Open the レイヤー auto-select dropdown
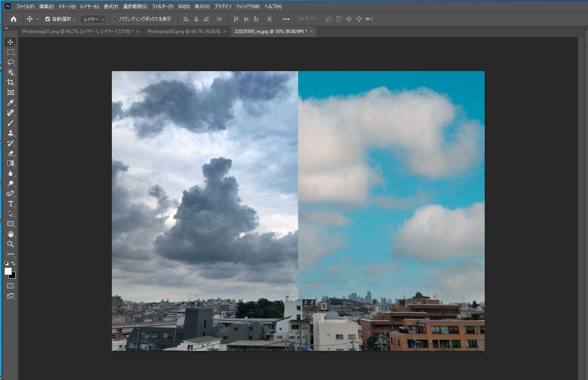Screen dimensions: 588x380 [93, 19]
